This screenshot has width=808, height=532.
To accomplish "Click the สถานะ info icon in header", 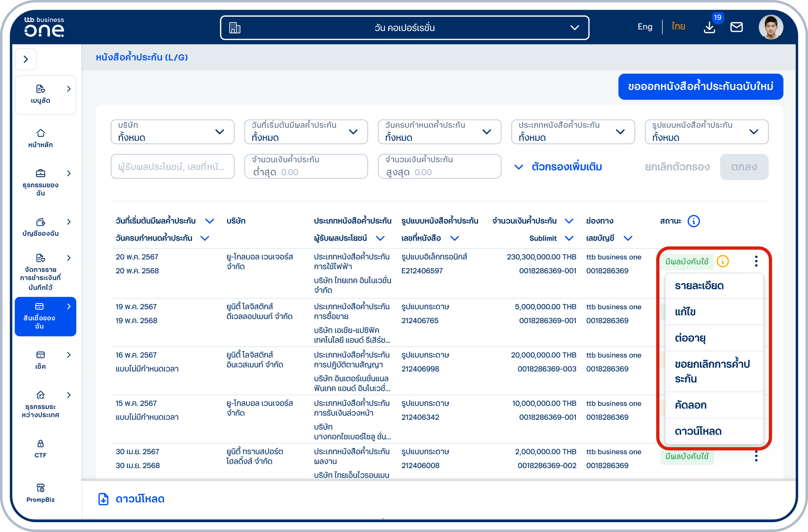I will pyautogui.click(x=694, y=221).
